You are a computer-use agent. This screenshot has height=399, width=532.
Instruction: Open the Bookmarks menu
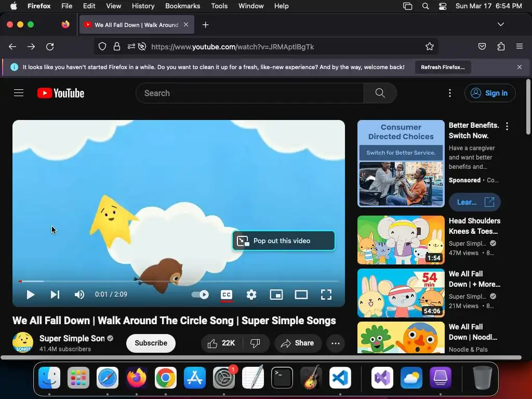182,6
